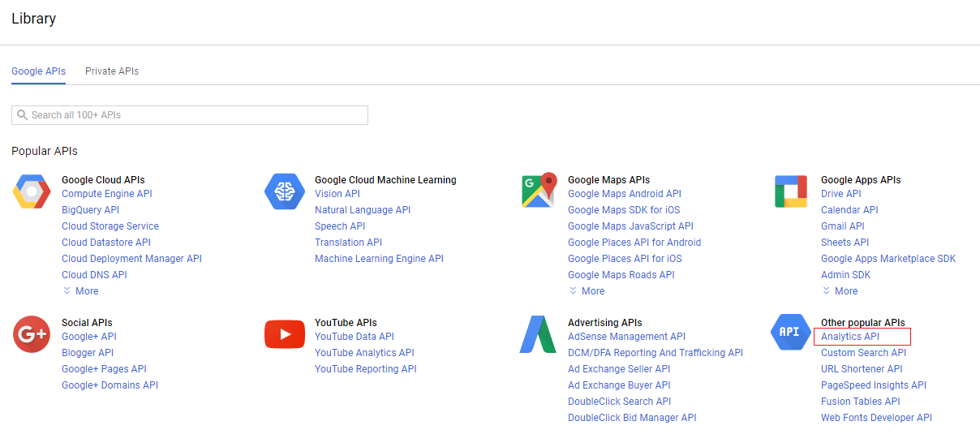
Task: Open Ad Exchange Seller API
Action: click(619, 369)
